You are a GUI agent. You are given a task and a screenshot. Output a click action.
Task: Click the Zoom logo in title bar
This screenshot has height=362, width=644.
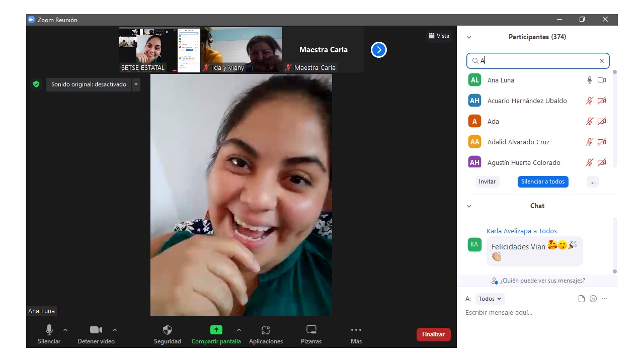[31, 20]
